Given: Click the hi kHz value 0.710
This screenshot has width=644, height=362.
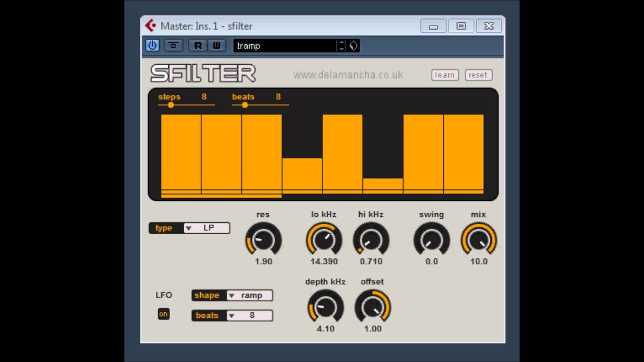Looking at the screenshot, I should (x=371, y=261).
